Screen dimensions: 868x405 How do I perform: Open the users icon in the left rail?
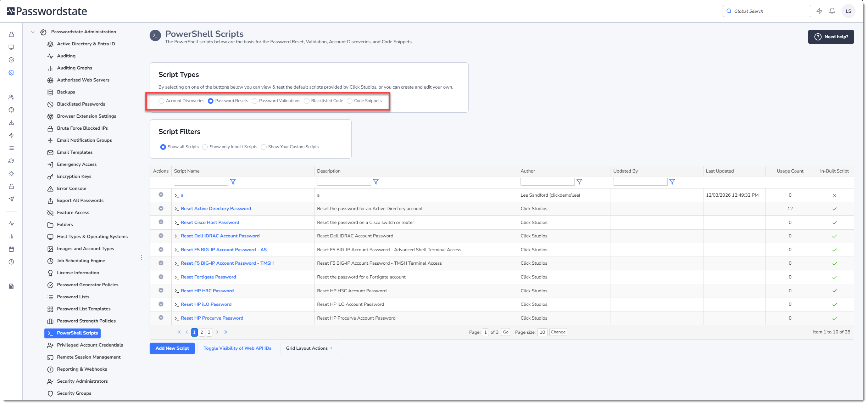pyautogui.click(x=11, y=97)
